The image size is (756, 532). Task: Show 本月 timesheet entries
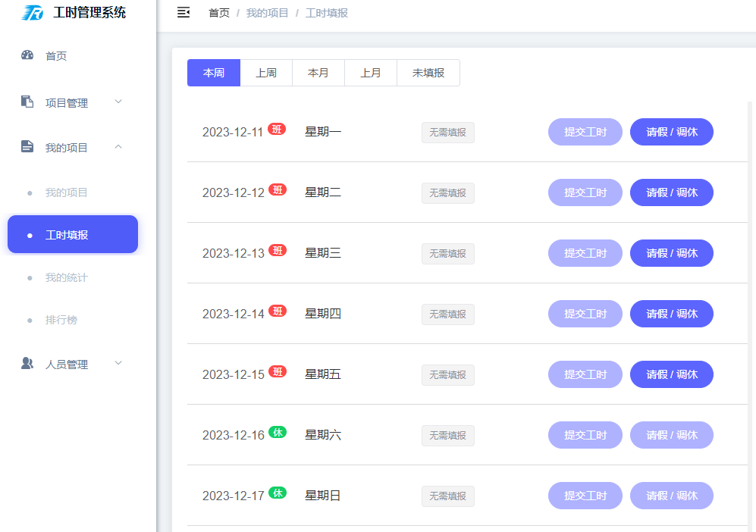point(318,73)
